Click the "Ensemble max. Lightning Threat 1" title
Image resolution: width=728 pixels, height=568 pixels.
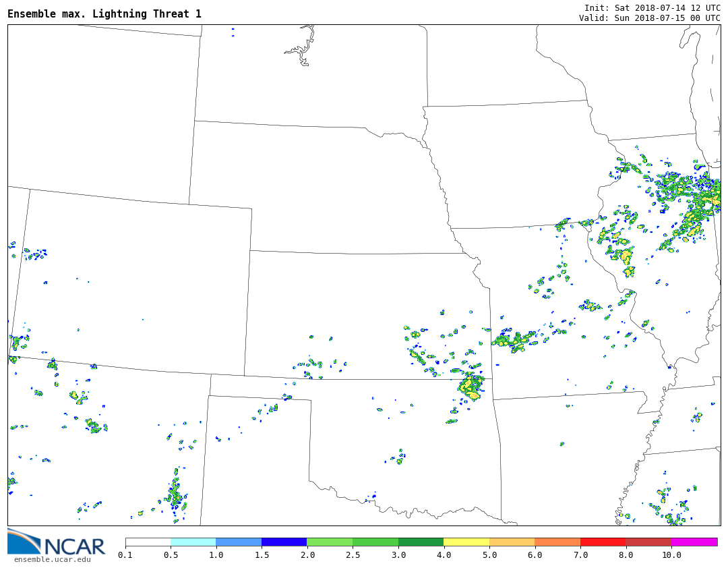click(x=104, y=14)
